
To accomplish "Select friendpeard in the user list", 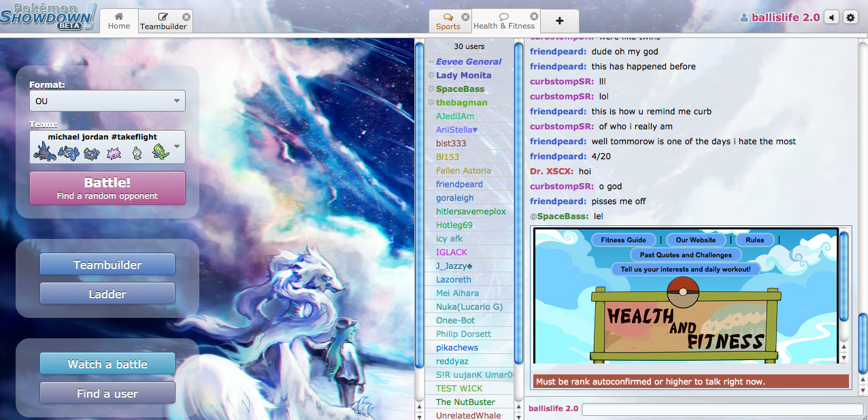I will [x=469, y=184].
